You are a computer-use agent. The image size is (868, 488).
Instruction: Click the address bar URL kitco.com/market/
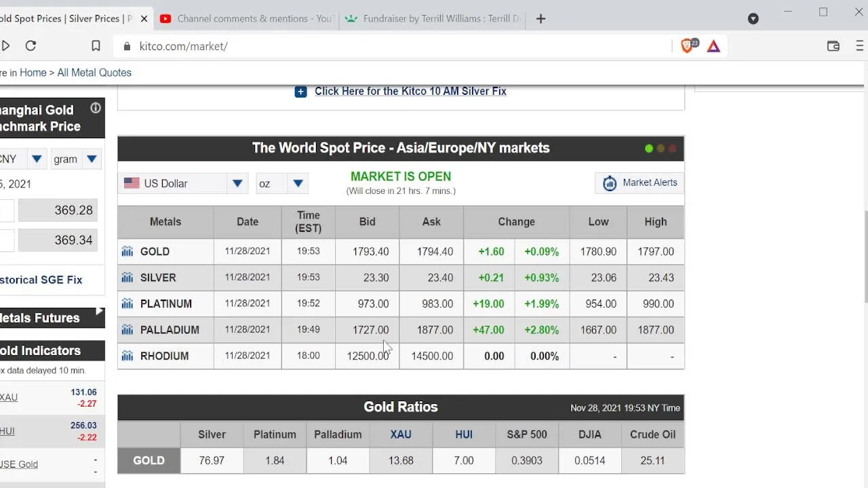click(x=183, y=46)
